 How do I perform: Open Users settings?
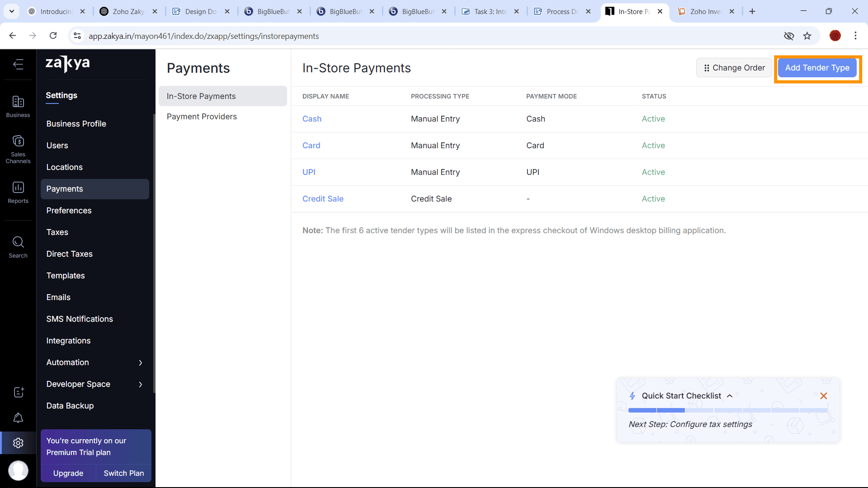pos(95,145)
